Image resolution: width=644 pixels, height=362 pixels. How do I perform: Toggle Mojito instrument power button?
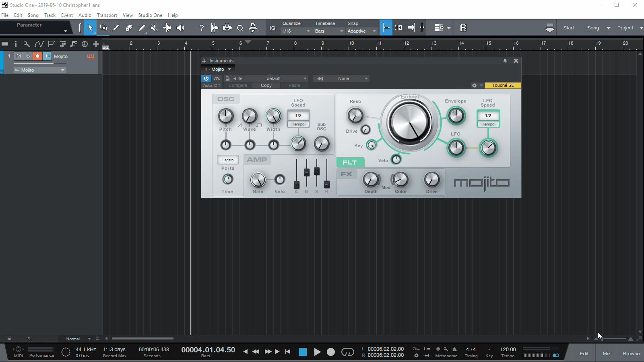pyautogui.click(x=206, y=78)
